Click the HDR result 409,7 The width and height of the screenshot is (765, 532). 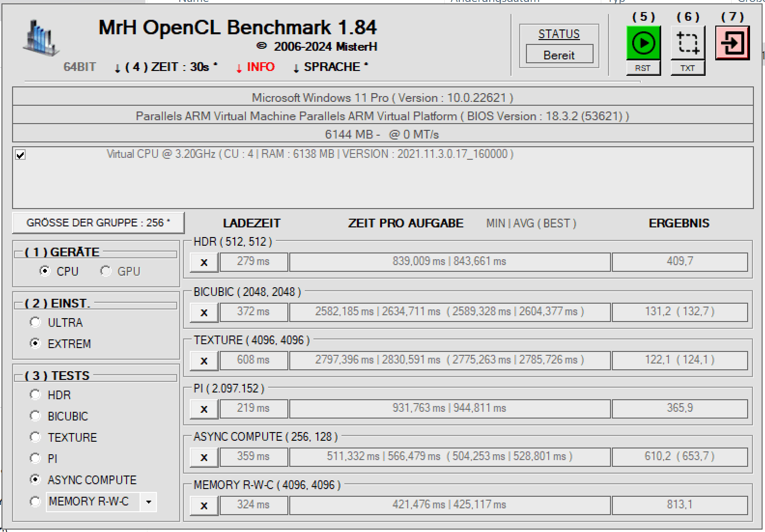click(680, 262)
